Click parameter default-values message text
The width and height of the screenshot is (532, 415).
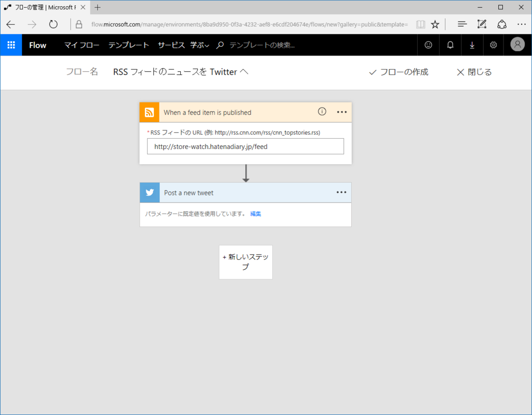pos(195,213)
